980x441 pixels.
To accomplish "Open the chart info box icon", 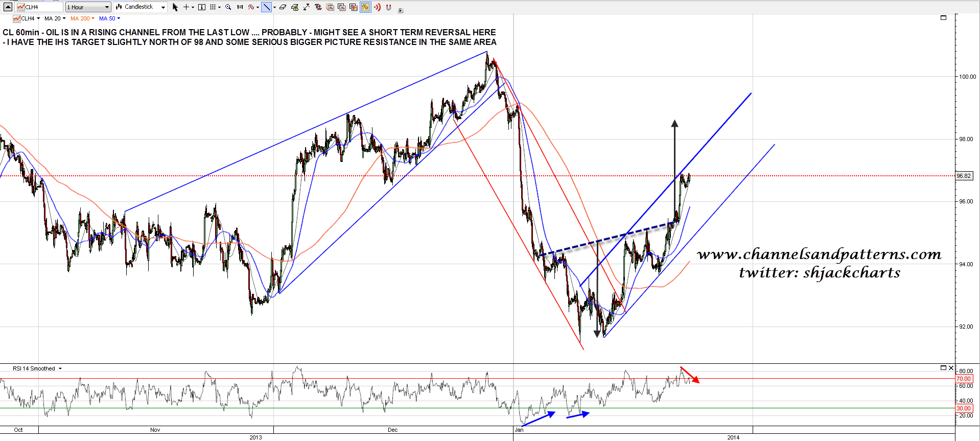I will click(x=202, y=7).
